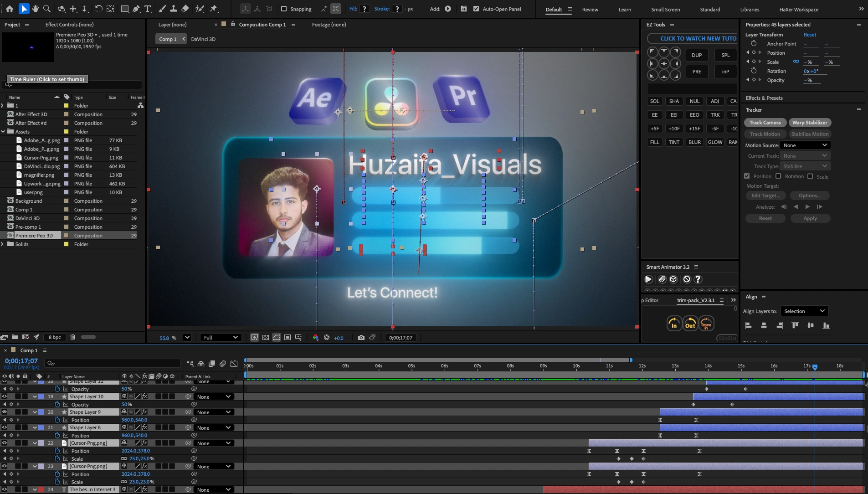Toggle the Snapping checkbox
This screenshot has width=868, height=494.
click(x=285, y=9)
